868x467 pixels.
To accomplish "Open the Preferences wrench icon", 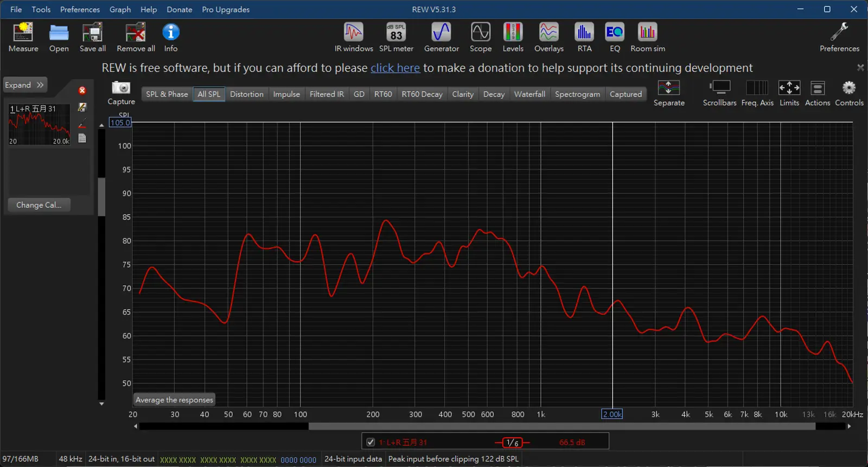I will pos(839,37).
